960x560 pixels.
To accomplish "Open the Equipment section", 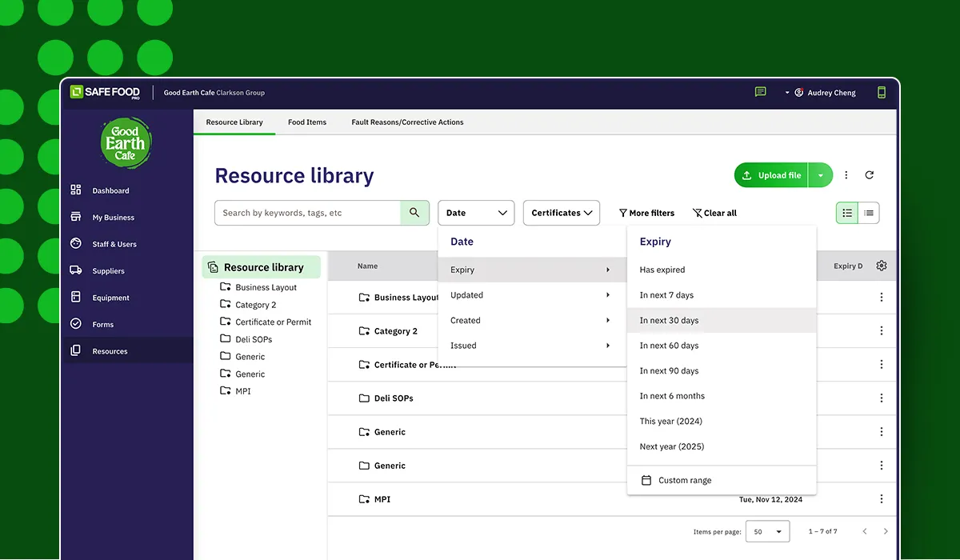I will click(x=128, y=298).
